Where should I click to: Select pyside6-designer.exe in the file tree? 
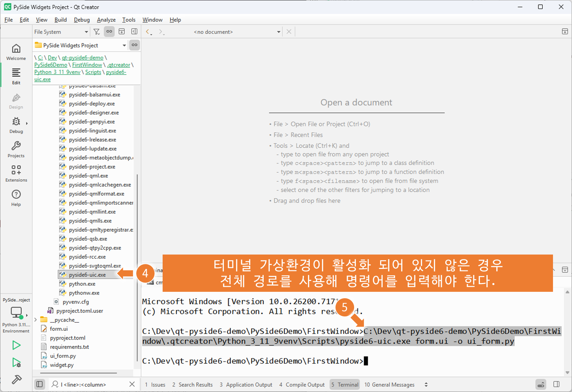[x=94, y=113]
